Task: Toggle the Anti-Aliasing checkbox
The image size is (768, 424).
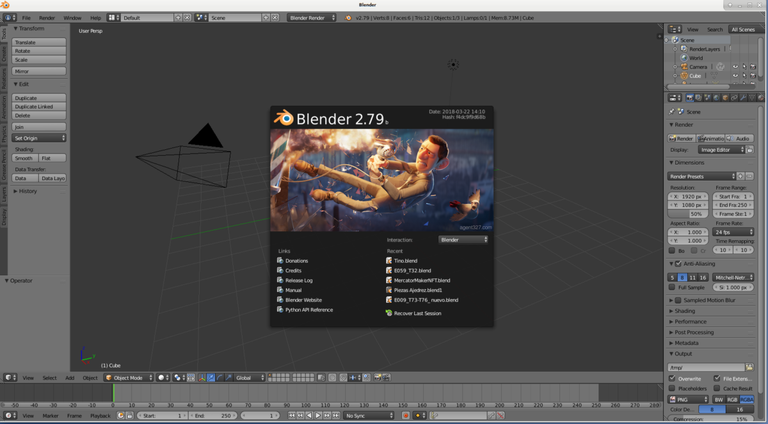Action: (x=678, y=263)
